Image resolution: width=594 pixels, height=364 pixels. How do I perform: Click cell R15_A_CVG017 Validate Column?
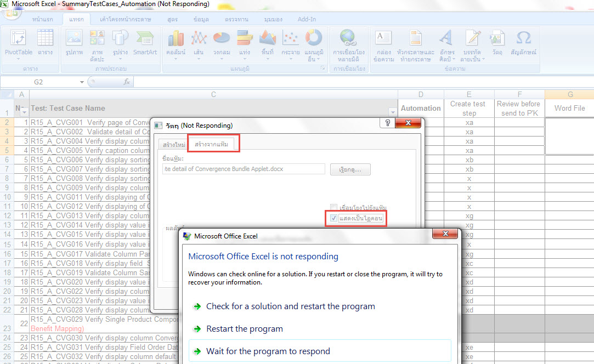[90, 254]
